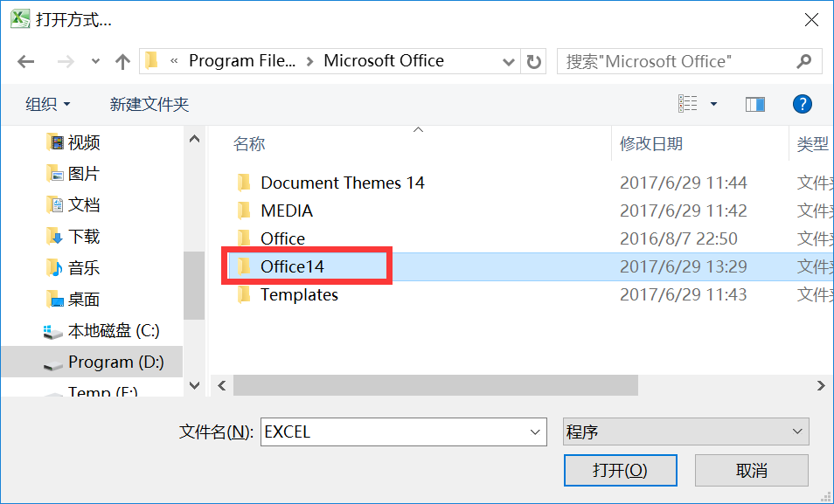The height and width of the screenshot is (504, 834).
Task: Click 新建文件夹 to create folder
Action: 149,104
